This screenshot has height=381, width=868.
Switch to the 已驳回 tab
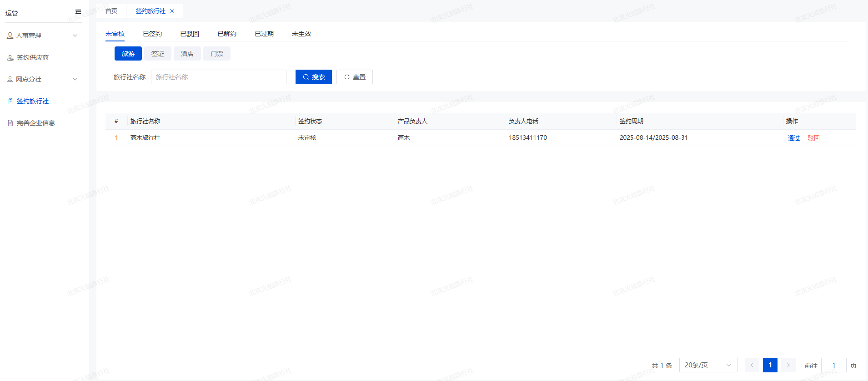click(x=190, y=34)
